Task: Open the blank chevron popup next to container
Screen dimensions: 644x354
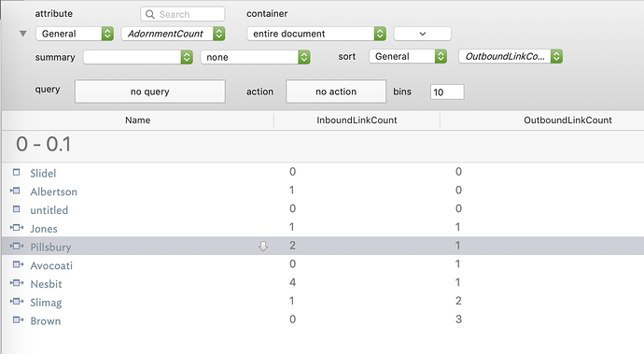Action: 422,34
